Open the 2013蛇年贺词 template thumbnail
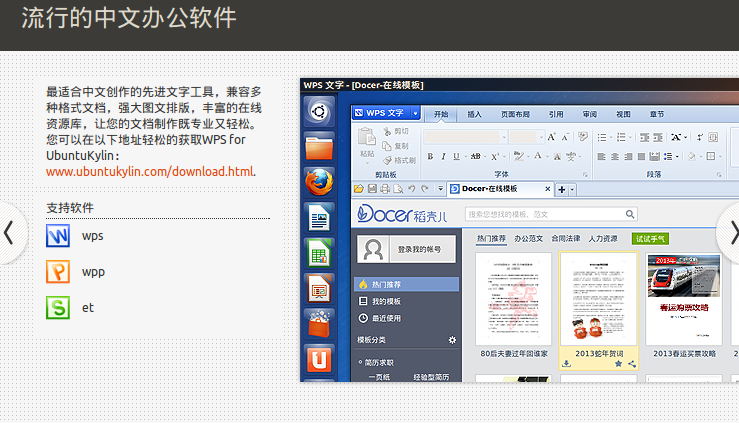739x423 pixels. (x=599, y=299)
